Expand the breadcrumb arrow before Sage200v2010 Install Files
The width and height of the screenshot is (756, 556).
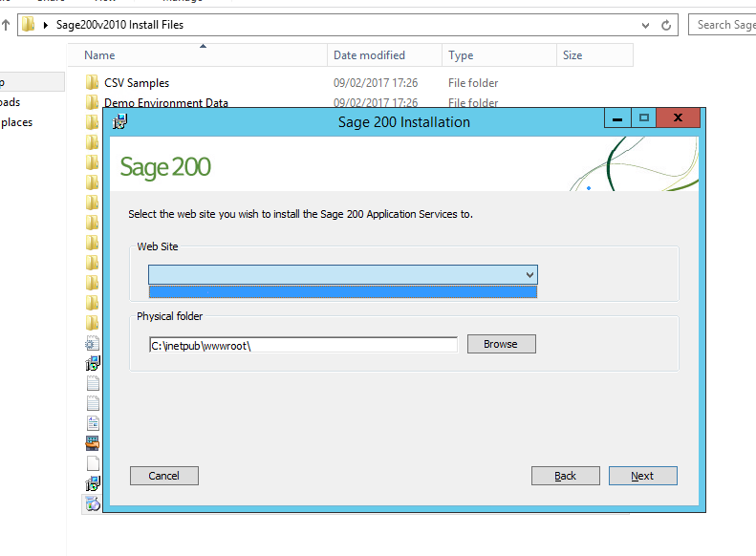click(x=45, y=25)
